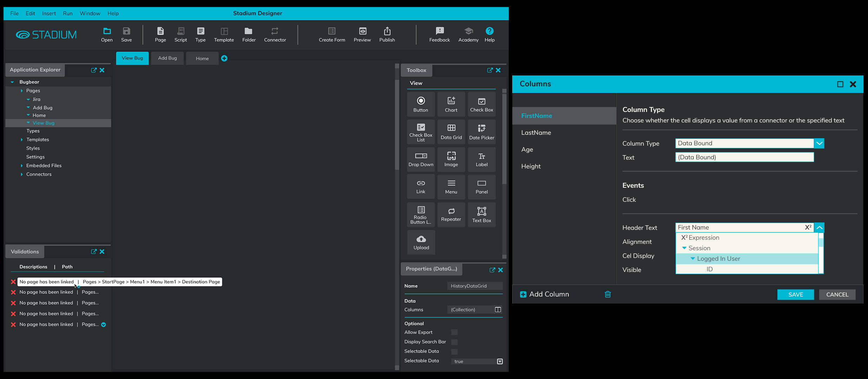Click the Publish toolbar icon

pos(387,35)
